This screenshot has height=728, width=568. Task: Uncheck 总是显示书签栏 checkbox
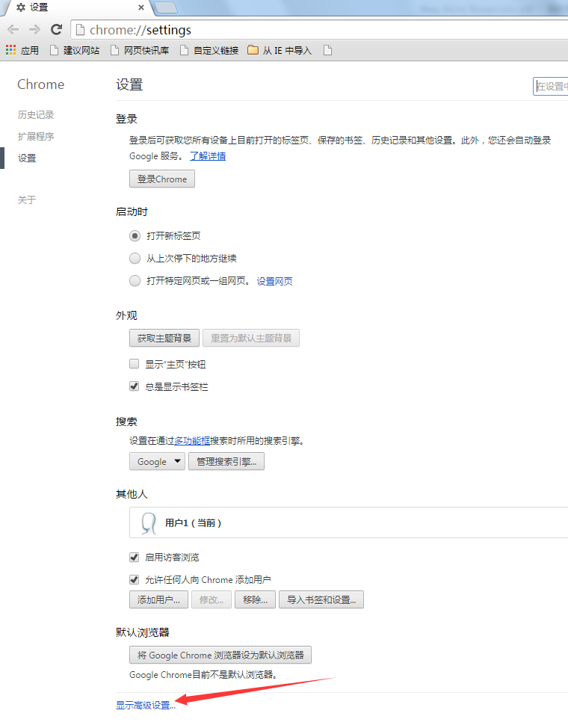[135, 386]
